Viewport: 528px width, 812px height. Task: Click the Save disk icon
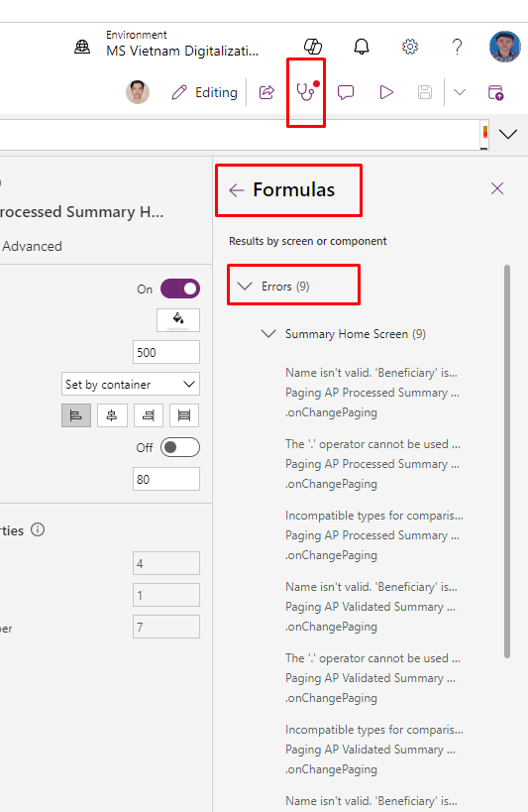point(425,92)
